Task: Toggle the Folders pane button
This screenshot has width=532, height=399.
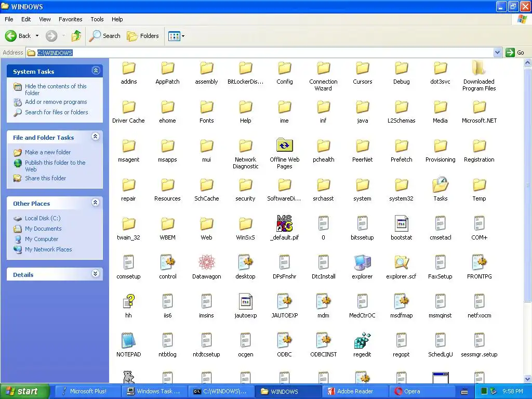Action: point(142,36)
